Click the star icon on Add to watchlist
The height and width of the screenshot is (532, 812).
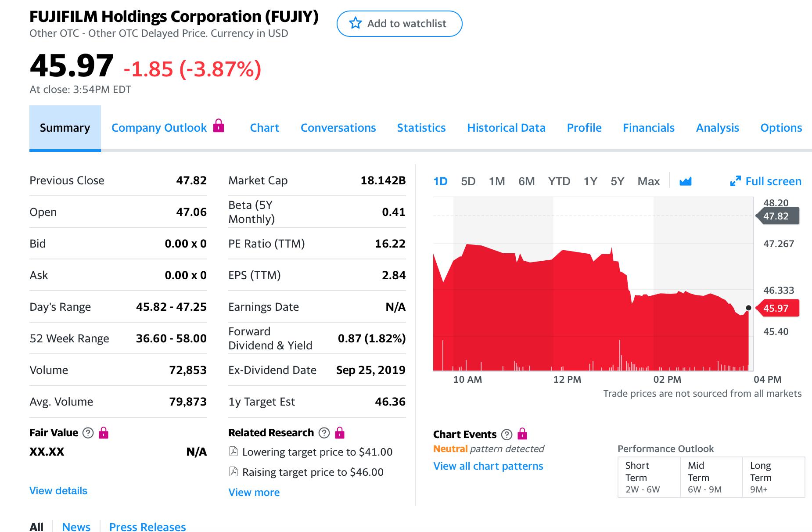pos(355,23)
